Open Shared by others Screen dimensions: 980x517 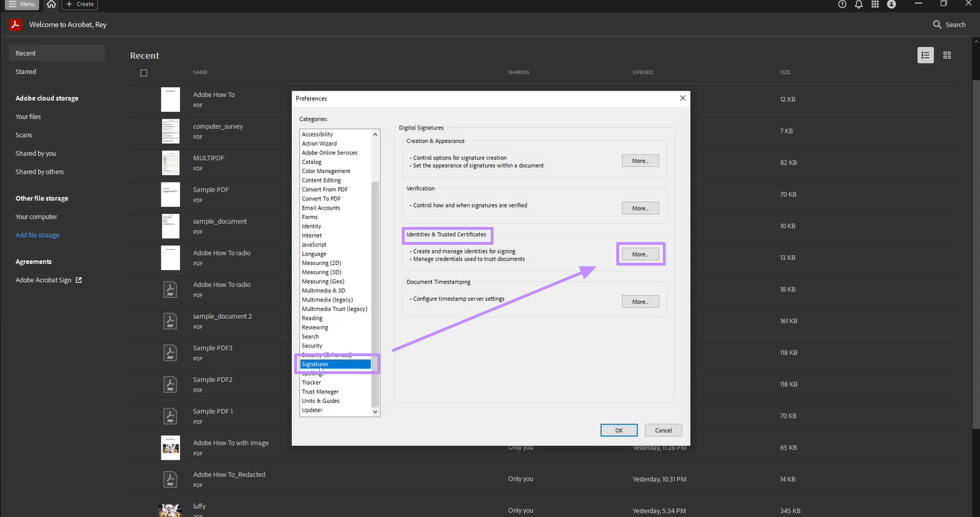(39, 172)
